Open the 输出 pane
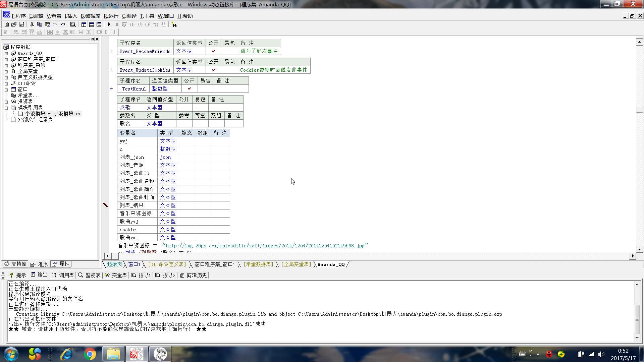The width and height of the screenshot is (644, 362). click(x=39, y=275)
